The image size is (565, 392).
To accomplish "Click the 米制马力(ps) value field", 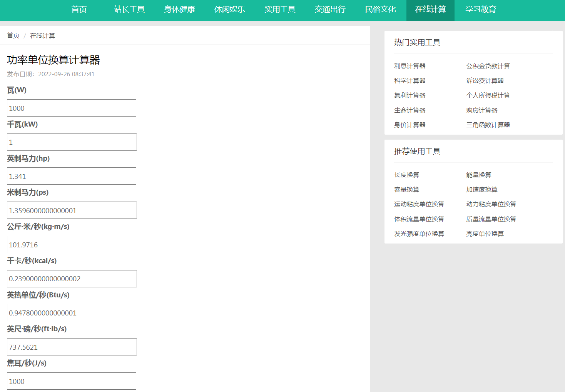I will point(72,210).
